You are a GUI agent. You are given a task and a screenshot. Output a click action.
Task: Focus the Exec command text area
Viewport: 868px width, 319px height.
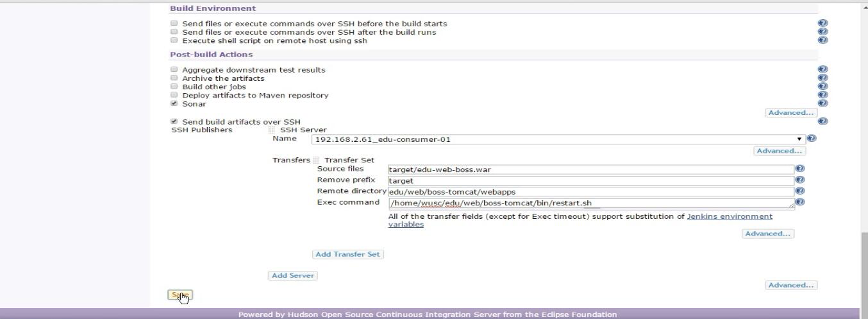(591, 203)
